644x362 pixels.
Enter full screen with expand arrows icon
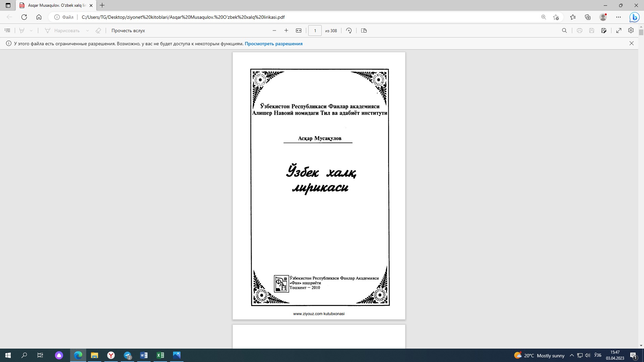click(x=619, y=31)
